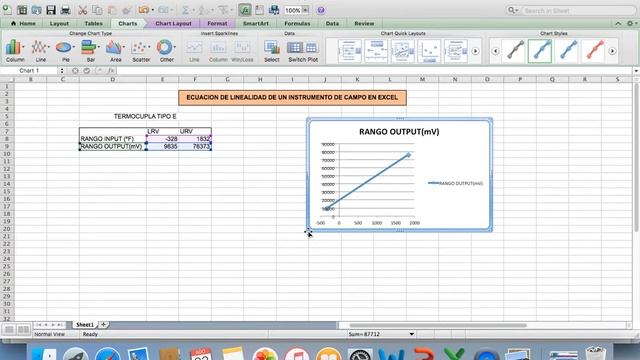Viewport: 640px width, 360px height.
Task: Click the Select data button
Action: 271,51
